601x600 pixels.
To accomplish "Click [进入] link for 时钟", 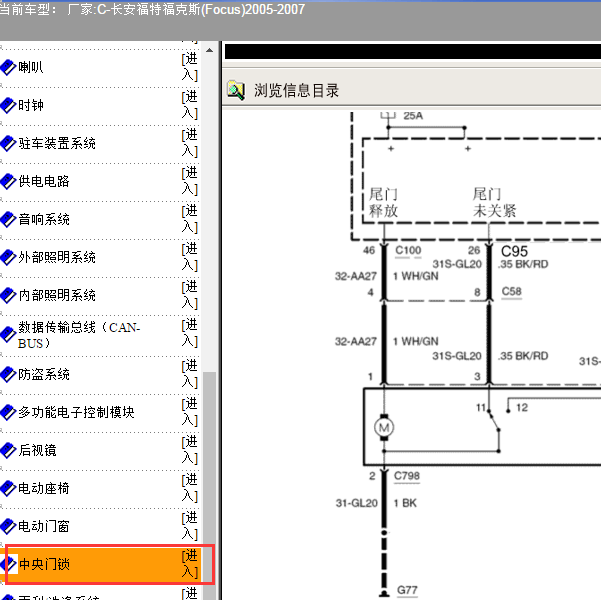I will click(x=190, y=105).
